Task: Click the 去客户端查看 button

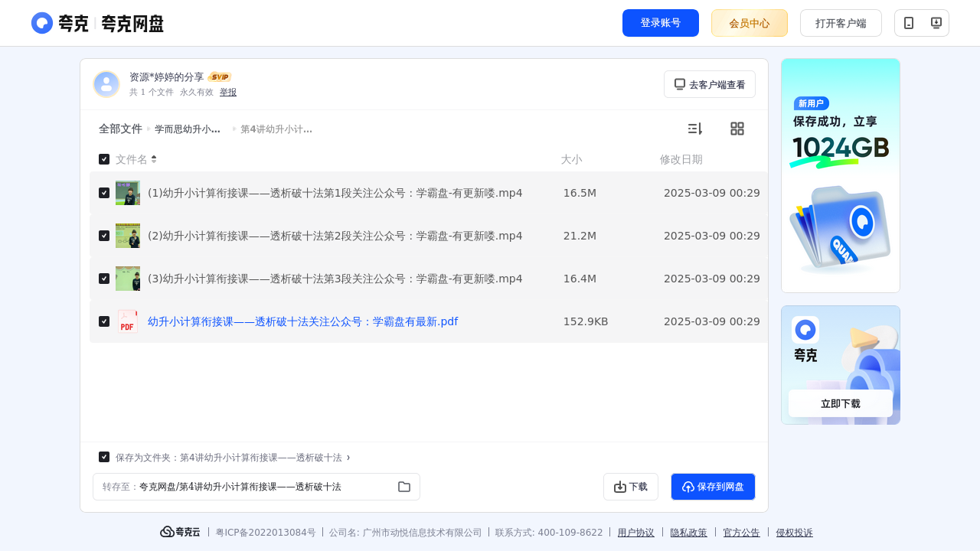Action: click(710, 84)
